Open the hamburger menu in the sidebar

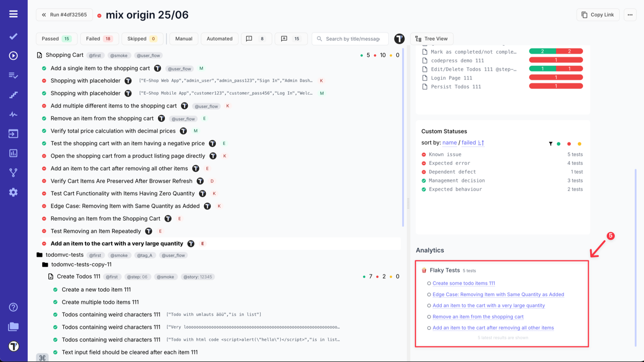[x=13, y=14]
